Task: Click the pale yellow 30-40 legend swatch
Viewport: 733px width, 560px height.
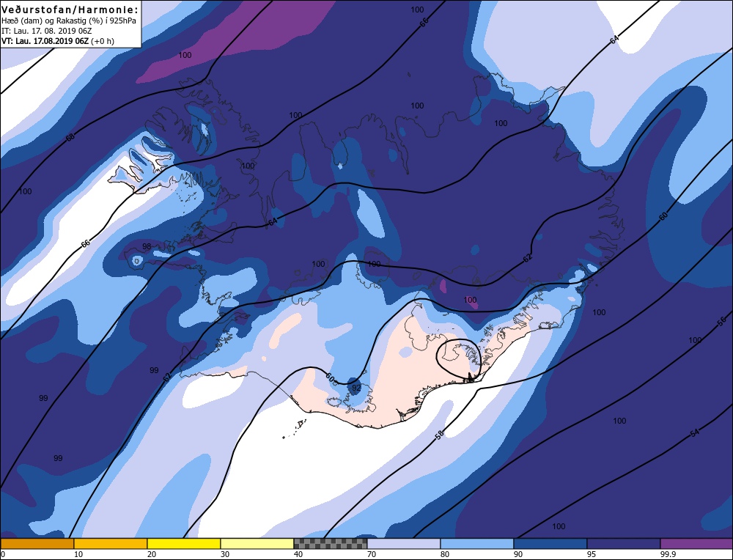Action: (x=257, y=543)
